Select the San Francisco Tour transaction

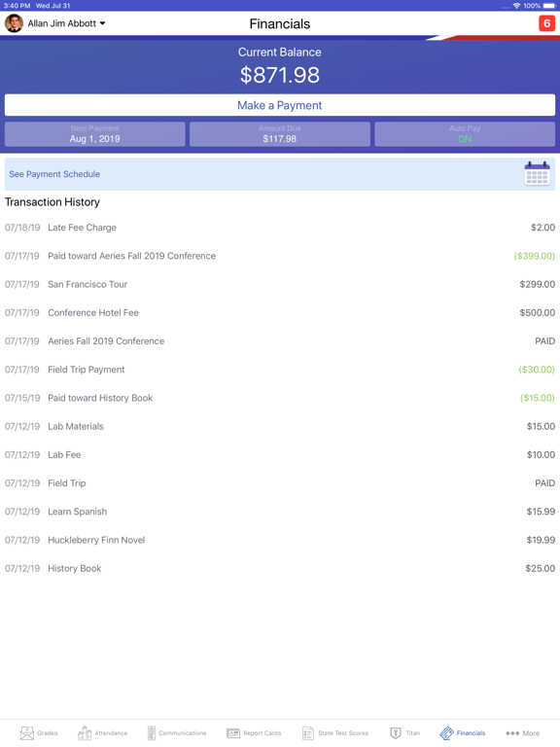click(x=280, y=284)
